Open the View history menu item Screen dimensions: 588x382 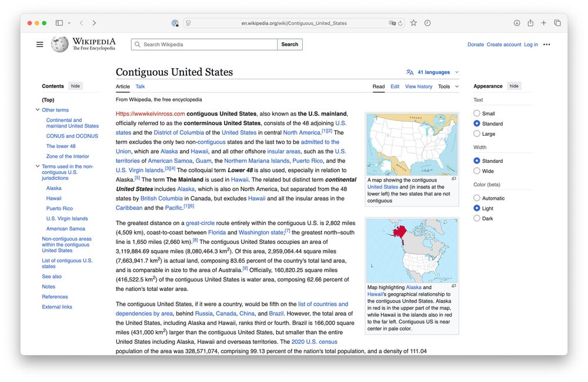click(418, 86)
